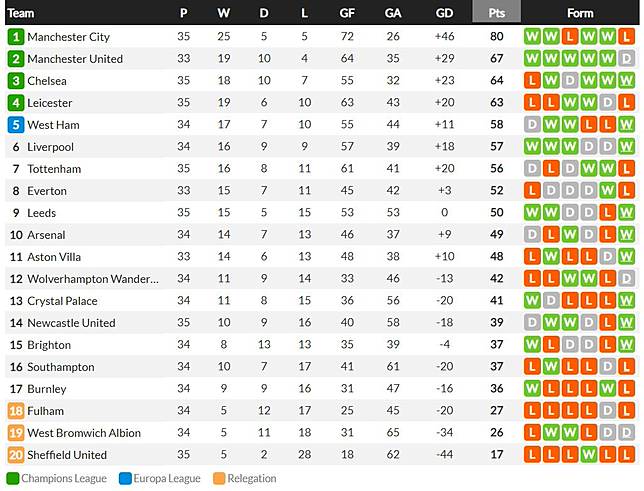644x491 pixels.
Task: Click the draw badge in Manchester United's form
Action: pos(626,59)
